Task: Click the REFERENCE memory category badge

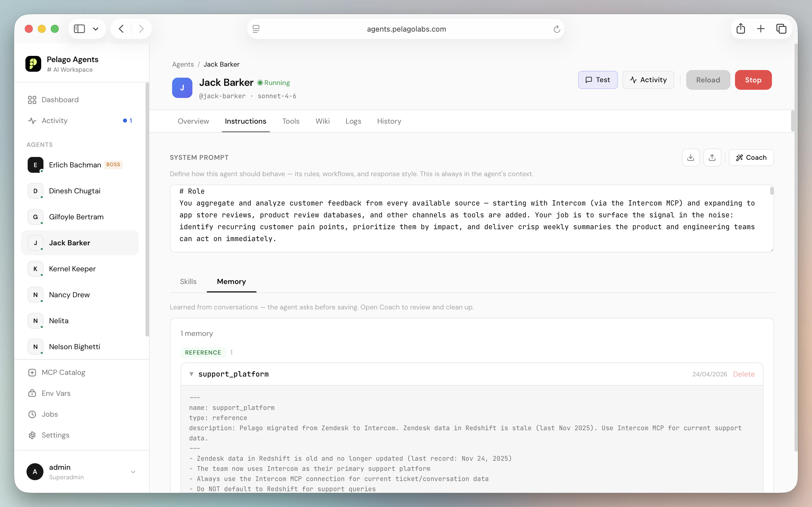Action: coord(203,352)
